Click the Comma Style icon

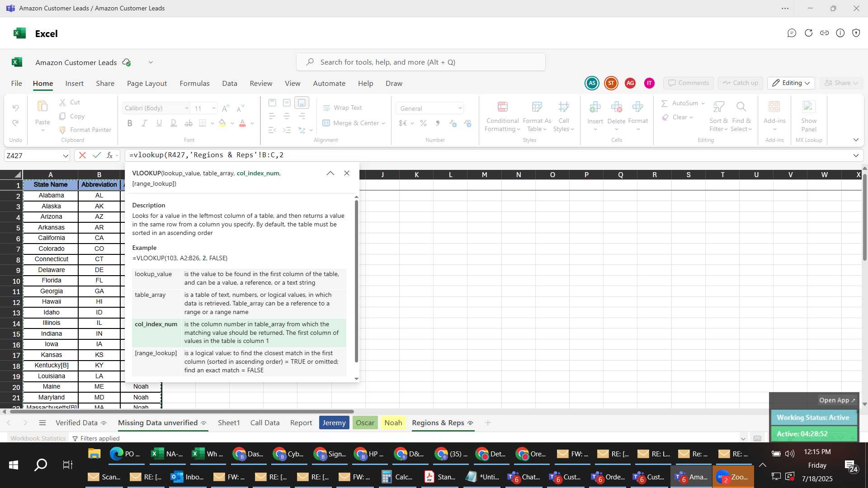(438, 123)
